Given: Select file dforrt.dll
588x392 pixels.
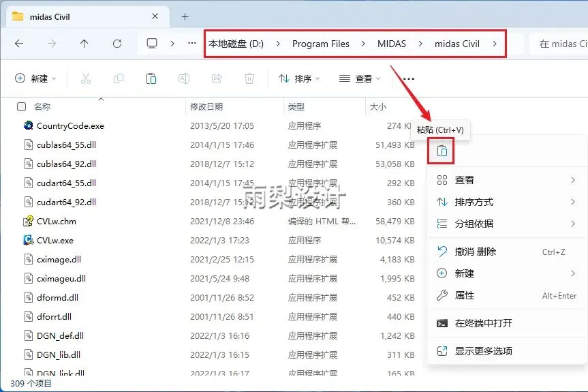Looking at the screenshot, I should click(54, 316).
